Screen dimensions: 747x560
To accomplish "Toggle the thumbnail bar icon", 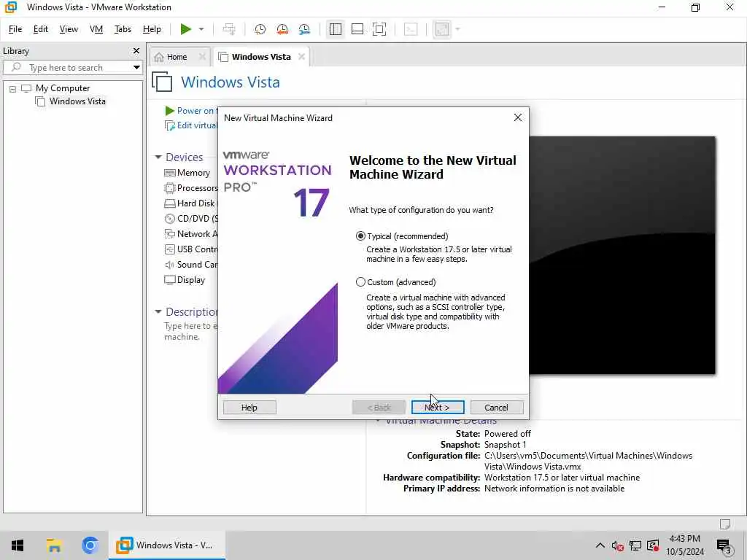I will (x=357, y=29).
